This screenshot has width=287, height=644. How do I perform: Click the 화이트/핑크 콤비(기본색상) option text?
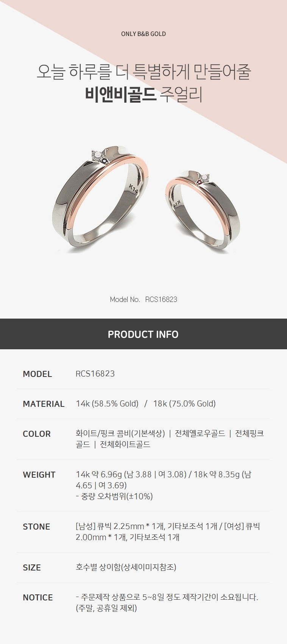pos(120,433)
